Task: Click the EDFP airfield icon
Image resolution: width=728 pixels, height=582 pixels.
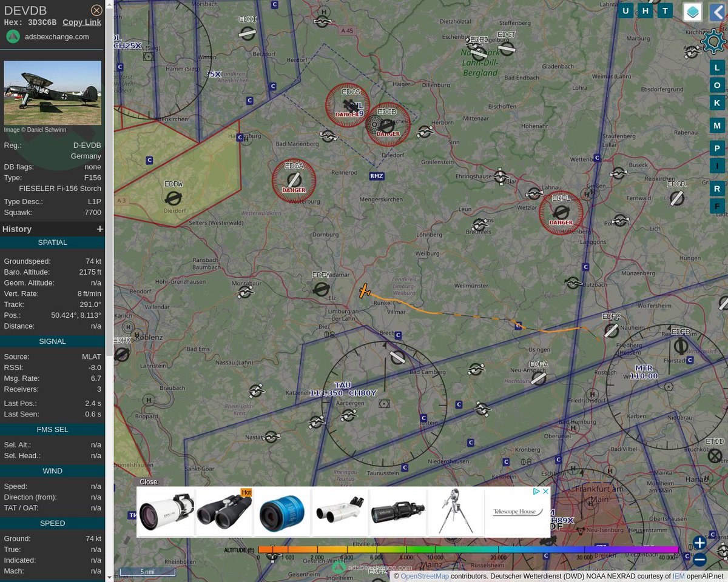Action: (x=612, y=330)
